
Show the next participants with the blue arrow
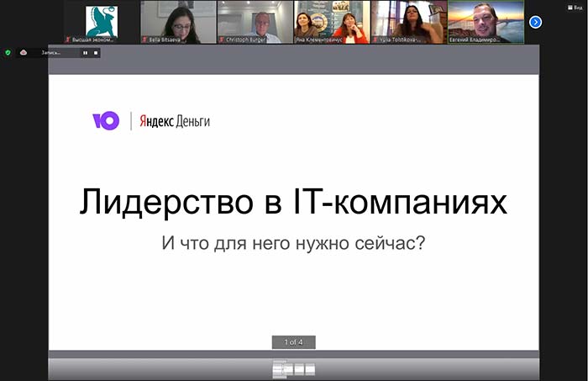click(x=535, y=23)
